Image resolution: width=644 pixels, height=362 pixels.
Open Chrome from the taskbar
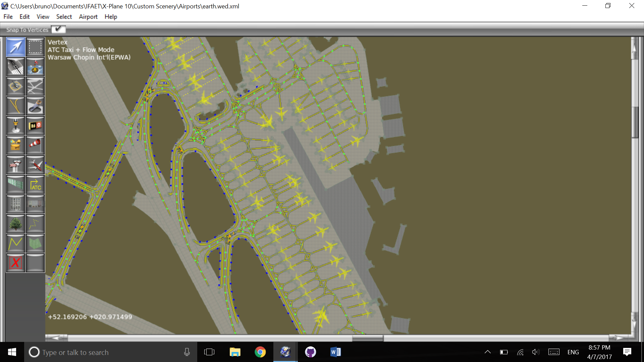click(x=260, y=352)
